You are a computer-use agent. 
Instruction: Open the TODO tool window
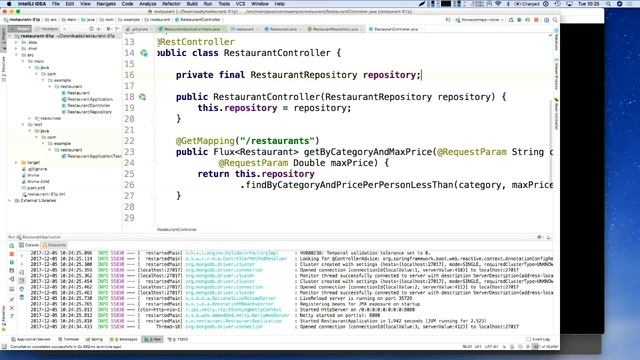tap(178, 340)
